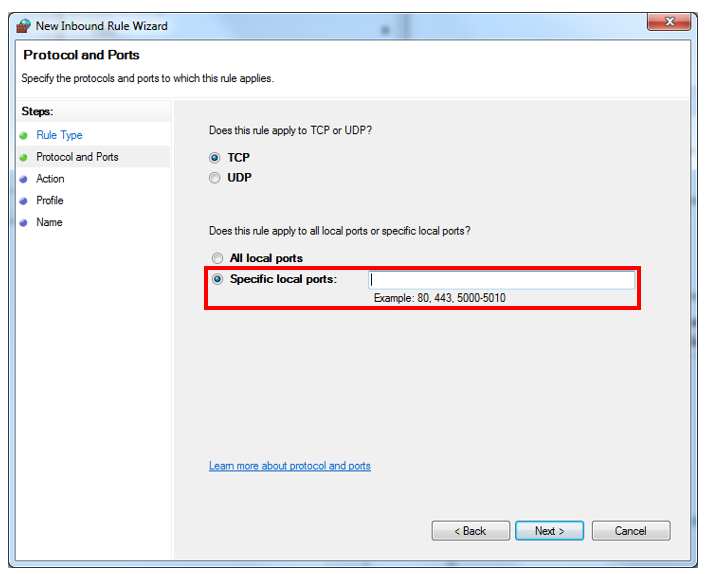Click the Action step in sidebar
The width and height of the screenshot is (708, 574).
pyautogui.click(x=50, y=179)
